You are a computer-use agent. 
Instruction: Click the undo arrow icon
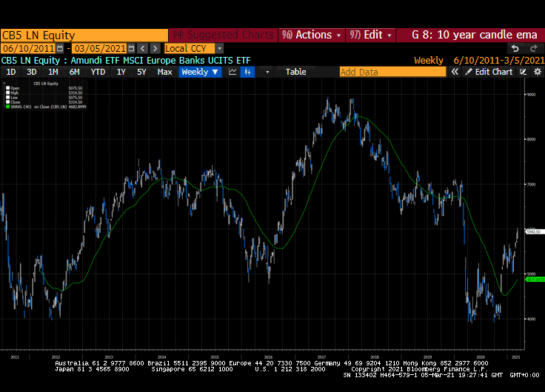tap(515, 48)
